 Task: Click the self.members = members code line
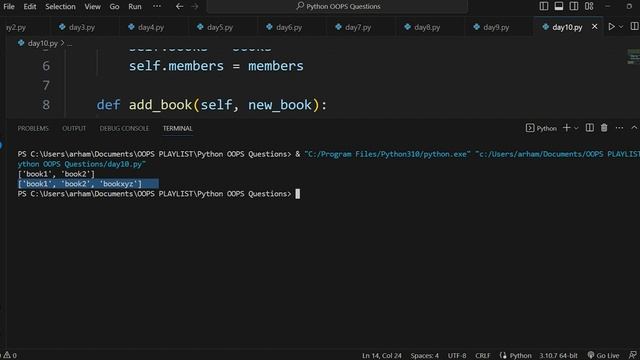pyautogui.click(x=216, y=66)
